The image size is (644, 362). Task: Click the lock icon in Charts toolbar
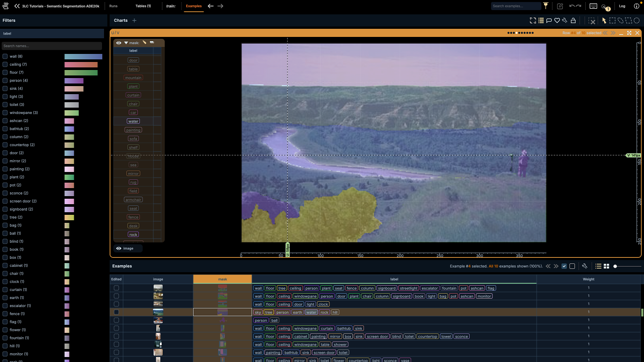(573, 20)
